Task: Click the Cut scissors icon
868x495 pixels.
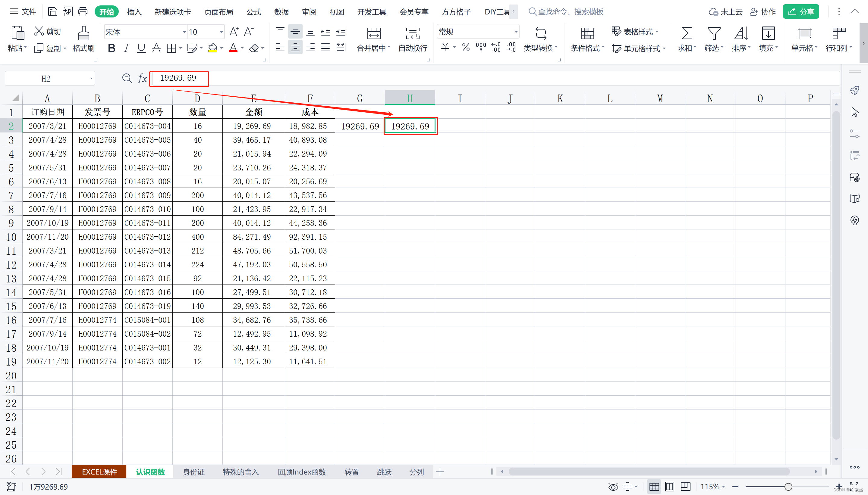Action: pos(39,31)
